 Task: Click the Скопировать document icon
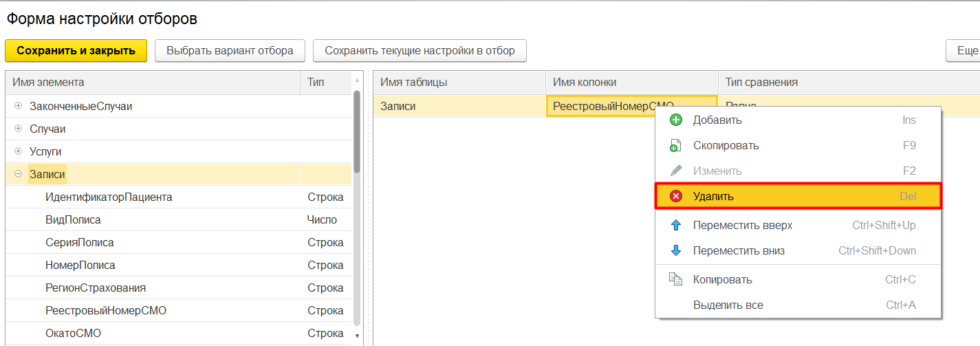click(675, 146)
